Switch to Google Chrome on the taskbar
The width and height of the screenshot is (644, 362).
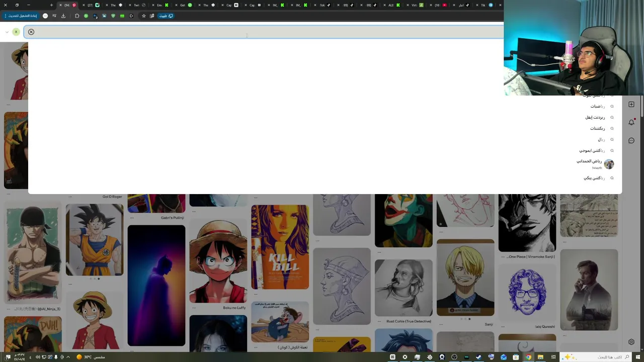pos(528,357)
